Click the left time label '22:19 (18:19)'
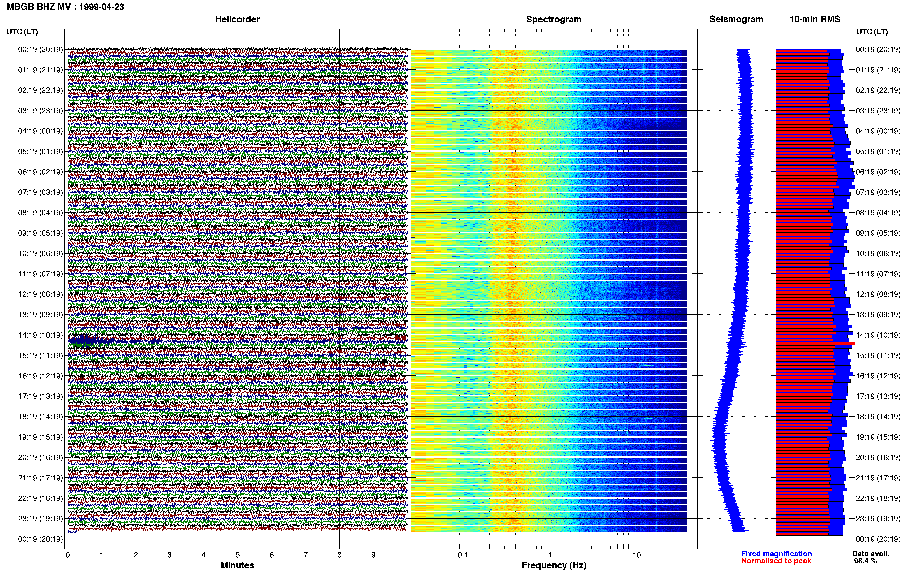This screenshot has height=578, width=924. coord(41,498)
